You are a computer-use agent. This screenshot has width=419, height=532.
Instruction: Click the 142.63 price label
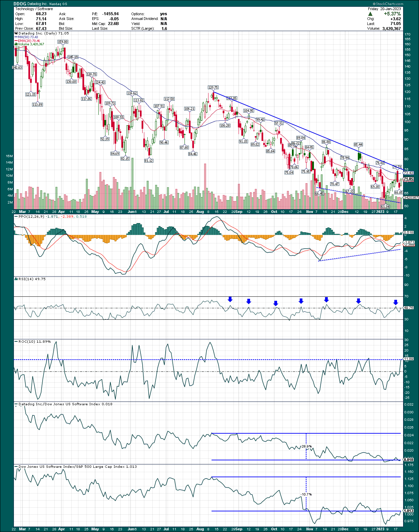[x=17, y=68]
